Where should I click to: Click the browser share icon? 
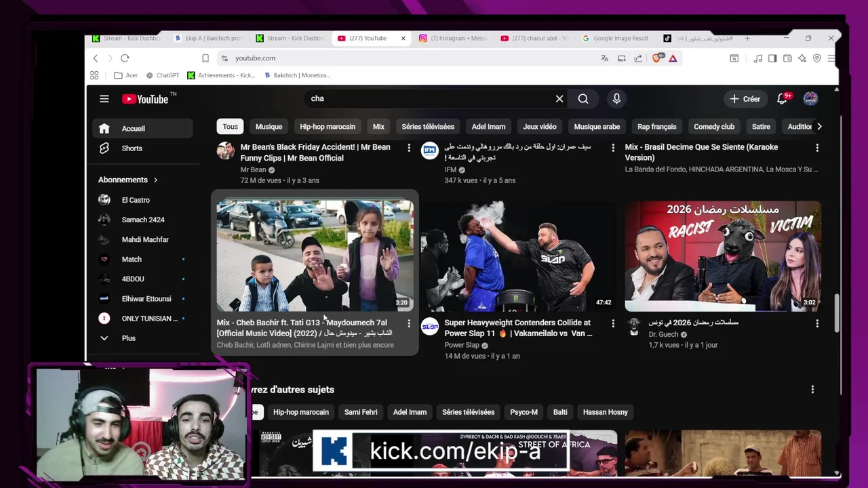click(x=638, y=58)
